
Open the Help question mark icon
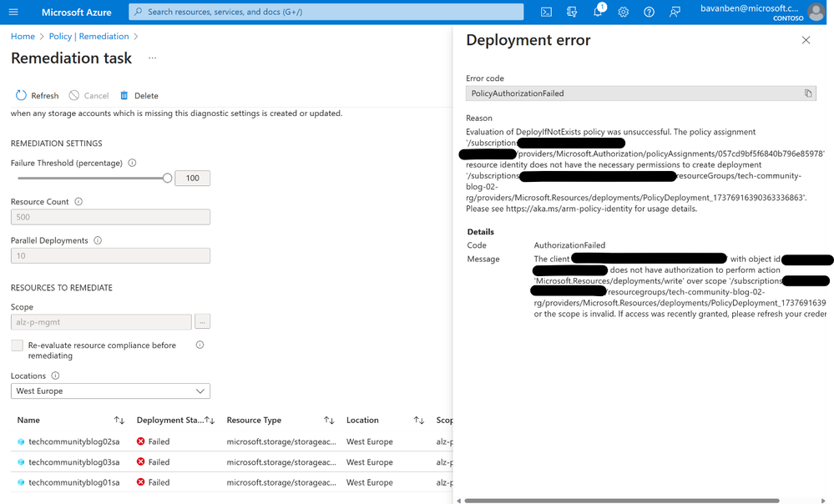[x=649, y=12]
